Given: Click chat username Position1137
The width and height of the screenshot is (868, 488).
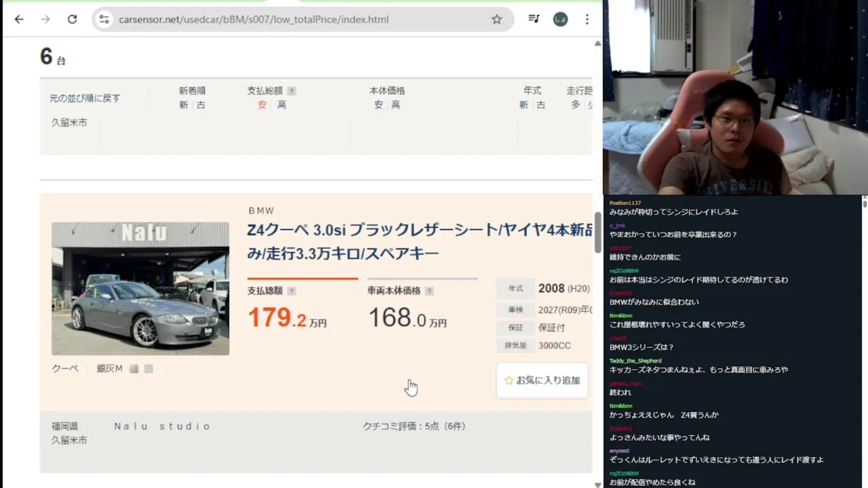Looking at the screenshot, I should [x=625, y=203].
